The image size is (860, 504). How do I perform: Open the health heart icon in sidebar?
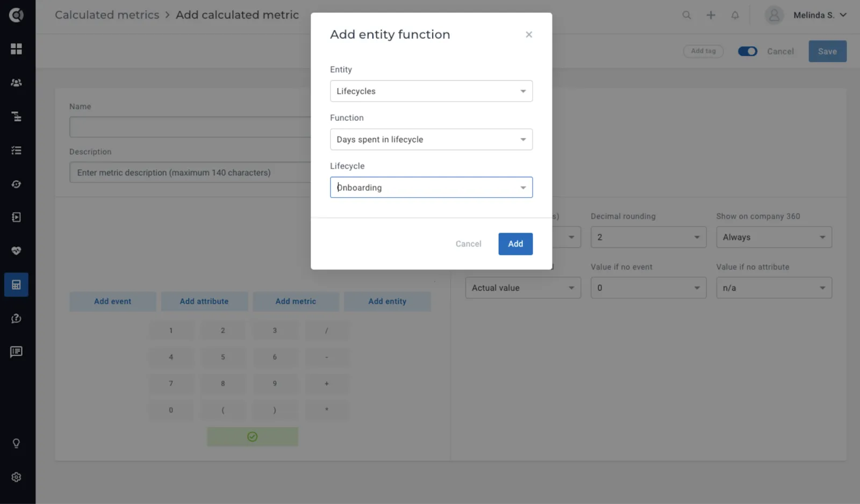pos(16,251)
